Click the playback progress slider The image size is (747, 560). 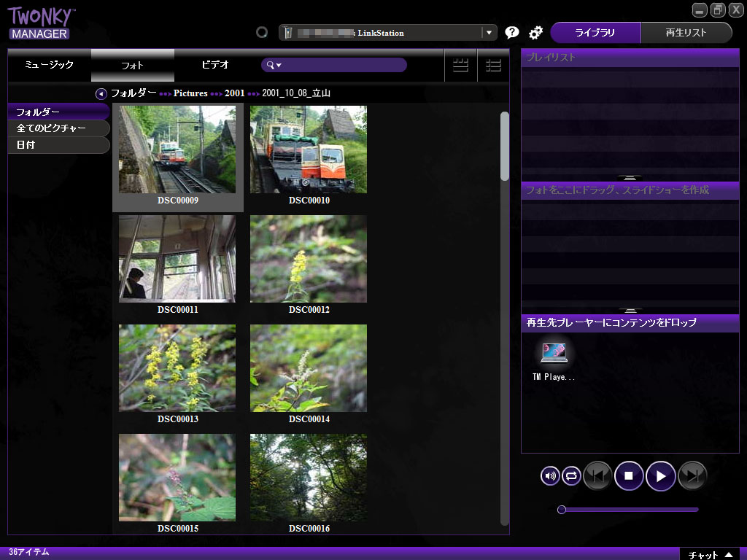point(627,510)
